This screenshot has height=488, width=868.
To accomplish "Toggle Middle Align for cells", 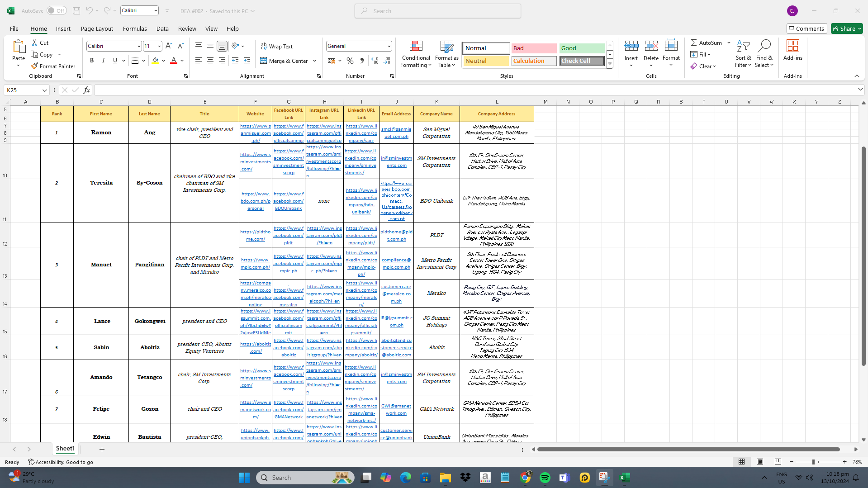I will tap(210, 46).
